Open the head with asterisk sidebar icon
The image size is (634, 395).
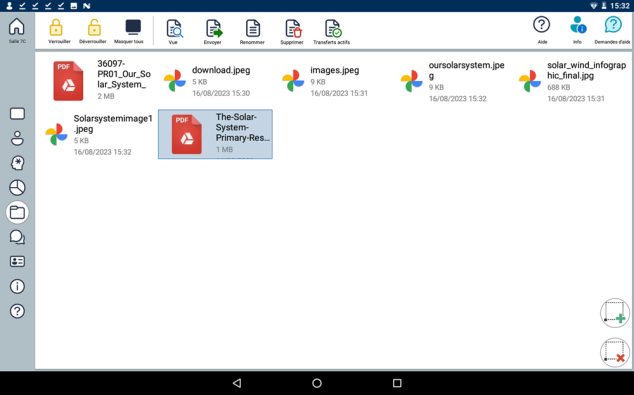tap(17, 163)
